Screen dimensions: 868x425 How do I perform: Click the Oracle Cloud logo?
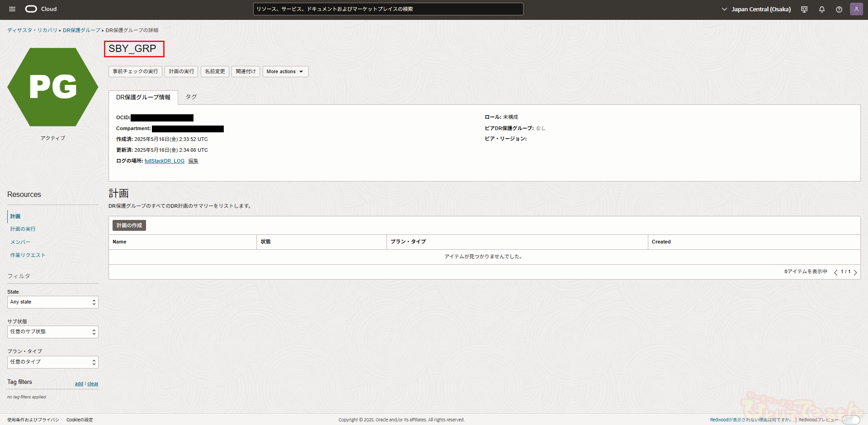[41, 9]
